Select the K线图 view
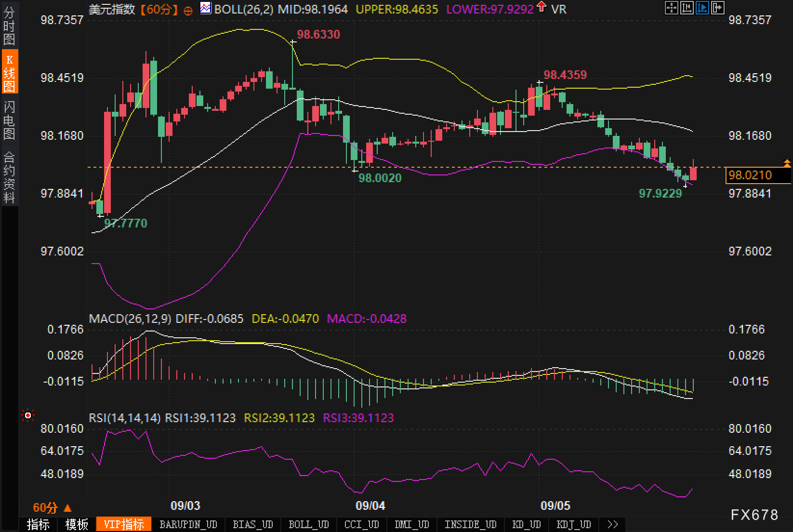This screenshot has height=532, width=793. coord(9,72)
